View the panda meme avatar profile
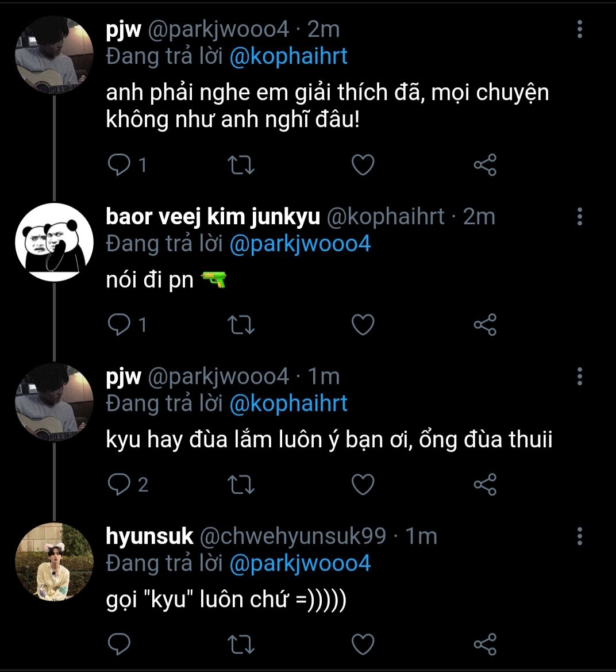Viewport: 616px width, 672px height. (x=54, y=241)
